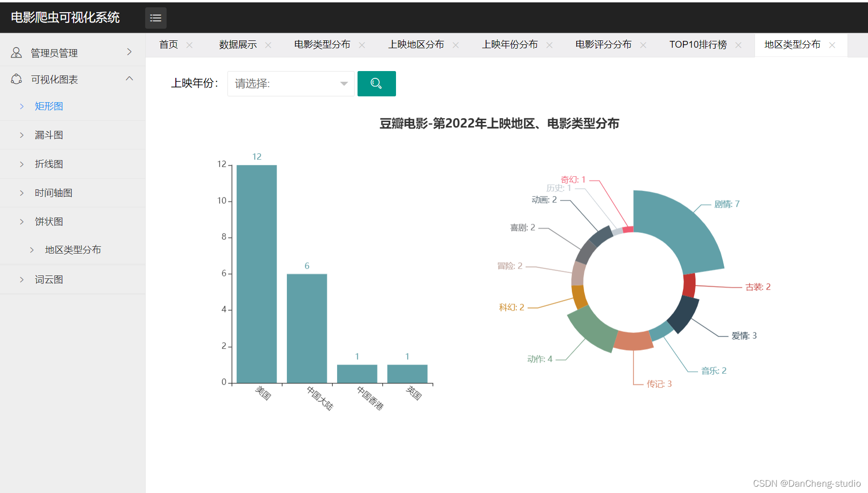Switch to the 上映地区分布 tab

click(416, 45)
